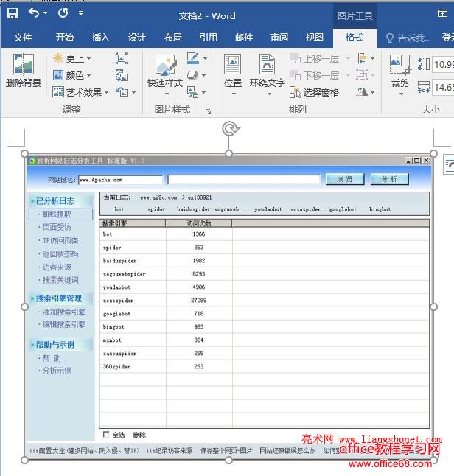Switch to the 插入 tab

(100, 38)
